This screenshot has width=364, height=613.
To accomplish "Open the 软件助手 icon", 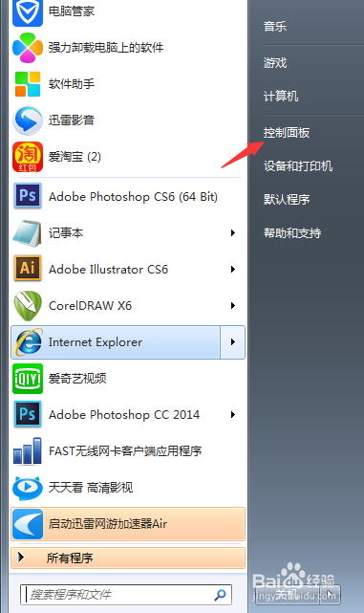I will click(28, 83).
